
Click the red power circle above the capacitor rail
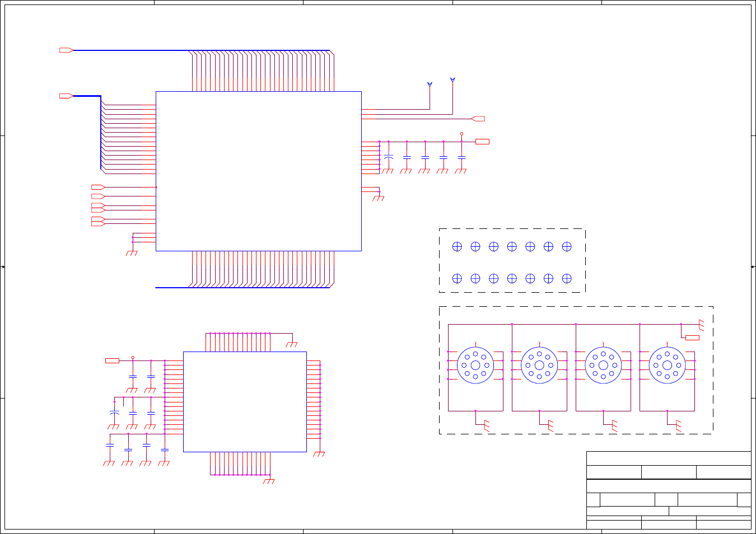click(x=461, y=134)
